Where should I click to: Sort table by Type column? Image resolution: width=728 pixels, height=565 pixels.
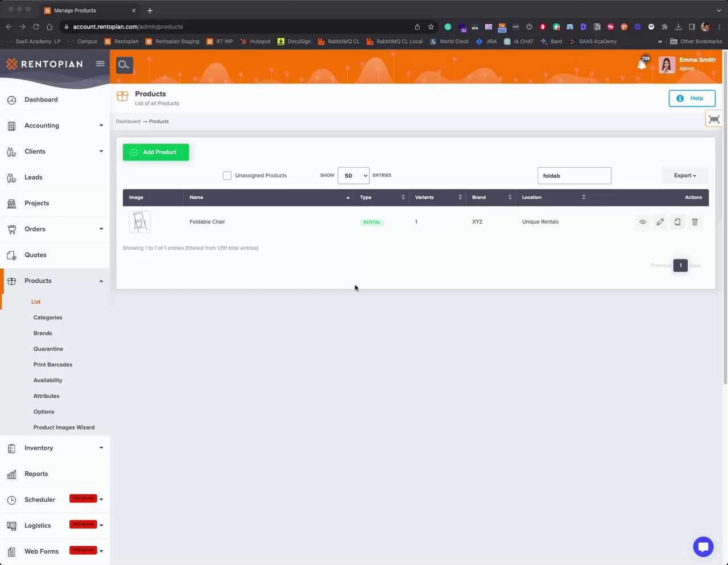click(382, 197)
